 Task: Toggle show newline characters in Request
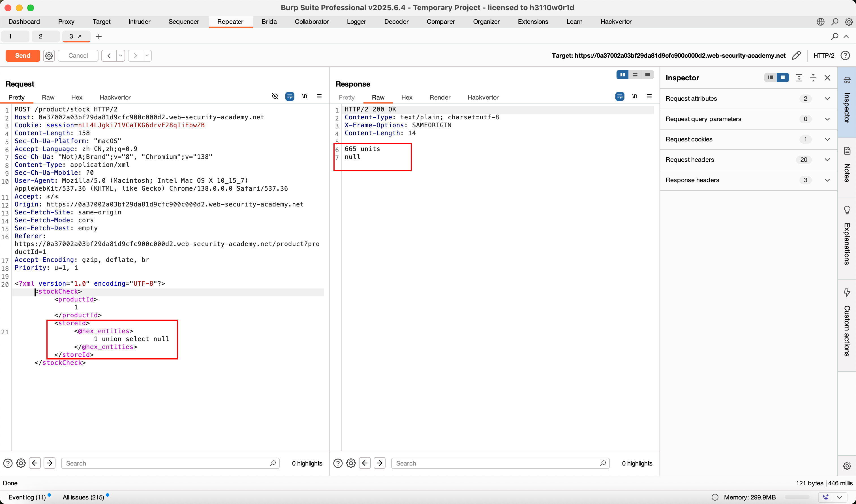[305, 96]
